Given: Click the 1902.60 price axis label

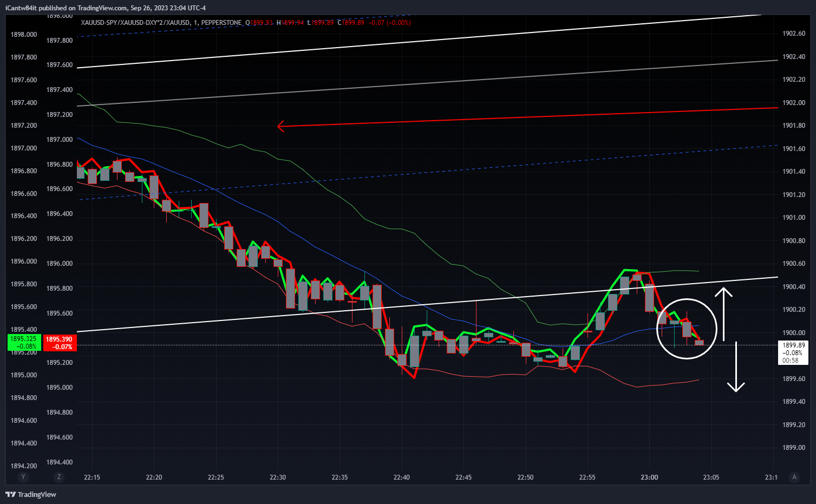Looking at the screenshot, I should tap(794, 34).
